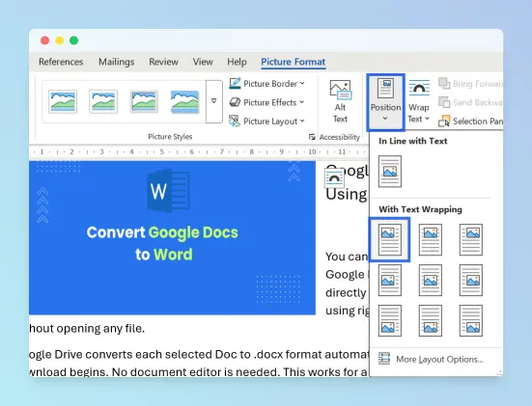Open the Picture Effects dropdown
Image resolution: width=532 pixels, height=406 pixels.
coord(266,102)
